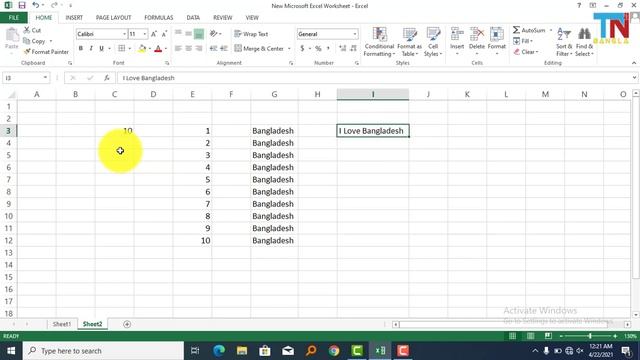
Task: Expand the Borders dropdown arrow
Action: 130,49
